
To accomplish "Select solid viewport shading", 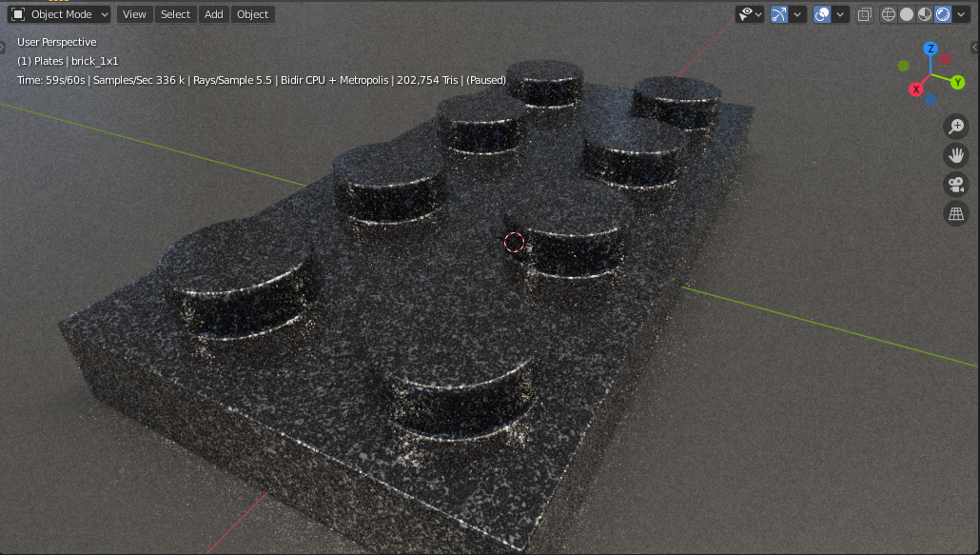I will (907, 14).
